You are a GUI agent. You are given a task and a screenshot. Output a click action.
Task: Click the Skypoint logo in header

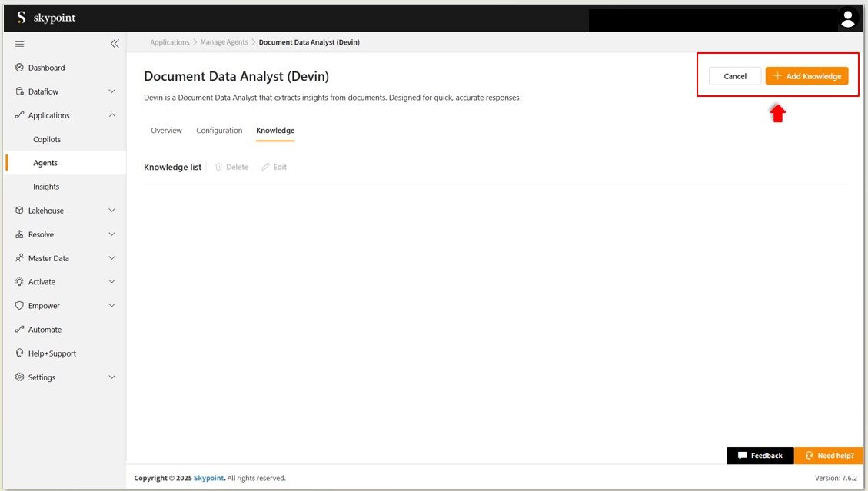[46, 18]
